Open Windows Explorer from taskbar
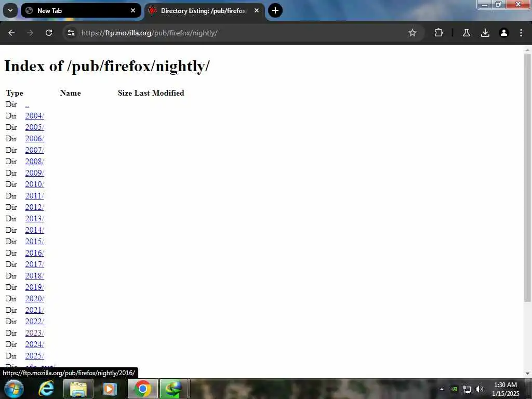This screenshot has height=399, width=532. tap(78, 389)
